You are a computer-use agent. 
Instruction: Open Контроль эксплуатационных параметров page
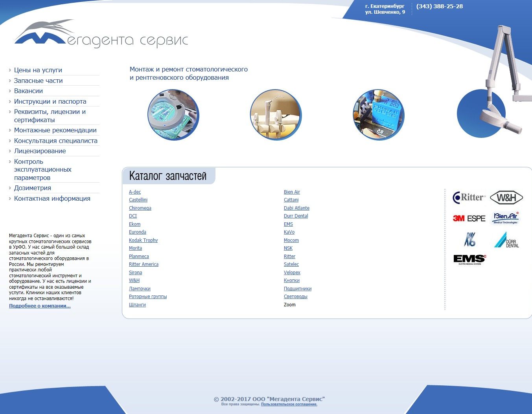point(43,169)
